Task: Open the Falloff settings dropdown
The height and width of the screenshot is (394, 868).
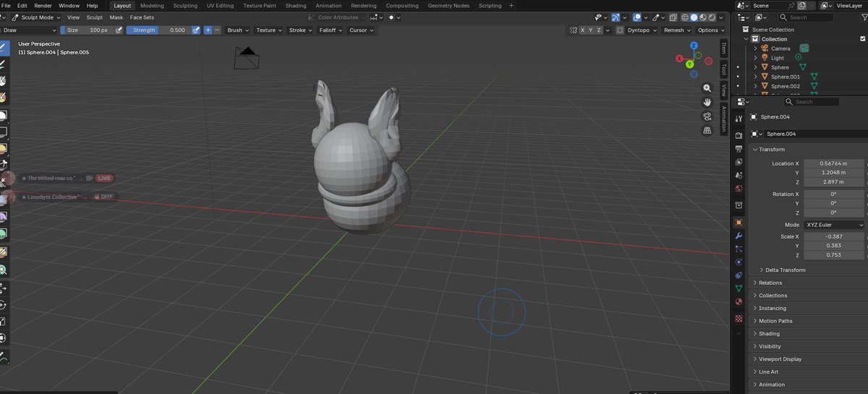Action: coord(331,30)
